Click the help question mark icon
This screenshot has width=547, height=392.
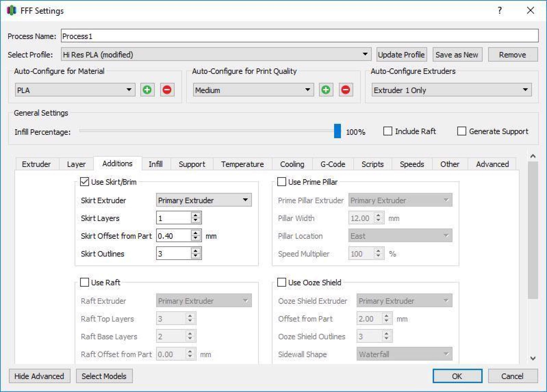tap(500, 10)
